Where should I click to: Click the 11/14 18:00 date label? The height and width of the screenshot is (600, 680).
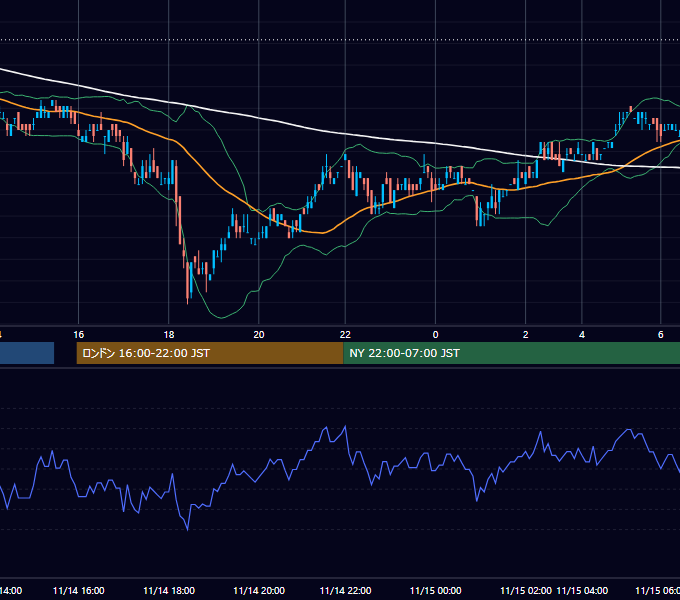(169, 591)
